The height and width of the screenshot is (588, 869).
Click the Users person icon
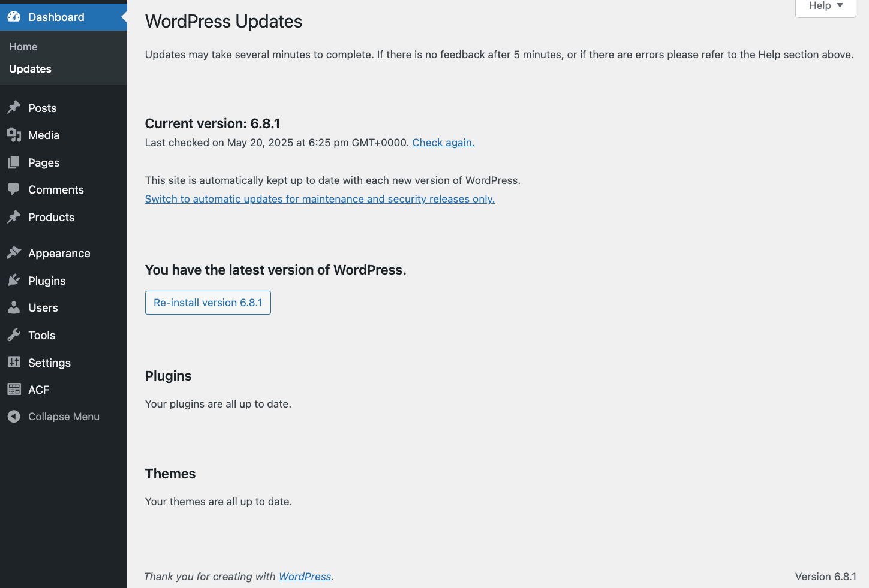14,307
